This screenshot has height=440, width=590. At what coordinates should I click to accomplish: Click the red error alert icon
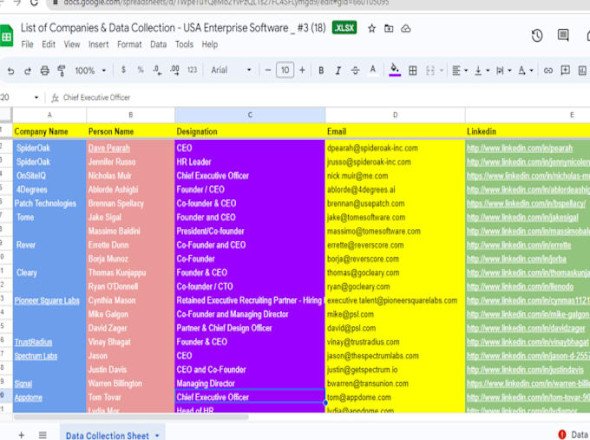coord(562,435)
